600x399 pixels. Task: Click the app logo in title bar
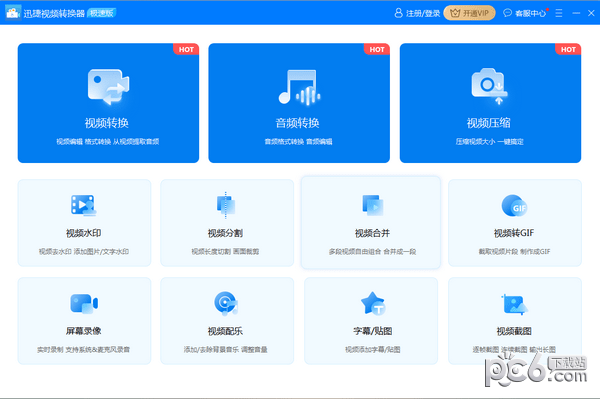point(13,13)
